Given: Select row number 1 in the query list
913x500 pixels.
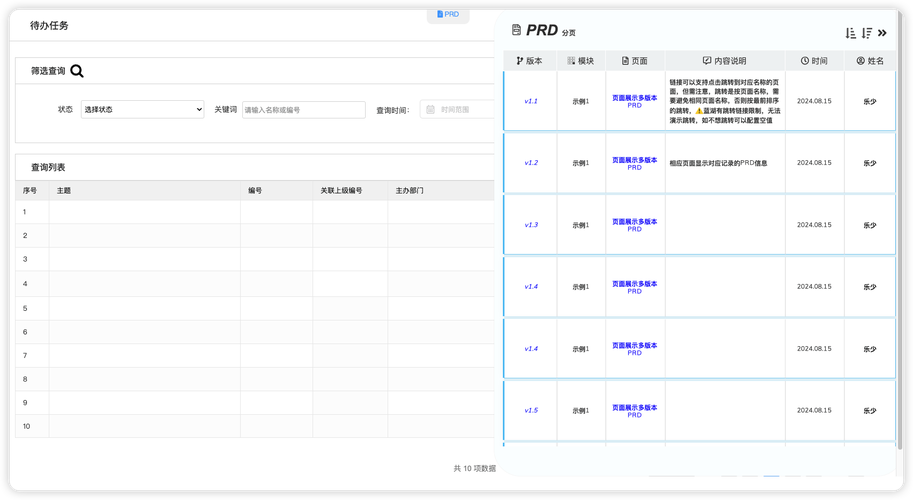Looking at the screenshot, I should (x=255, y=212).
